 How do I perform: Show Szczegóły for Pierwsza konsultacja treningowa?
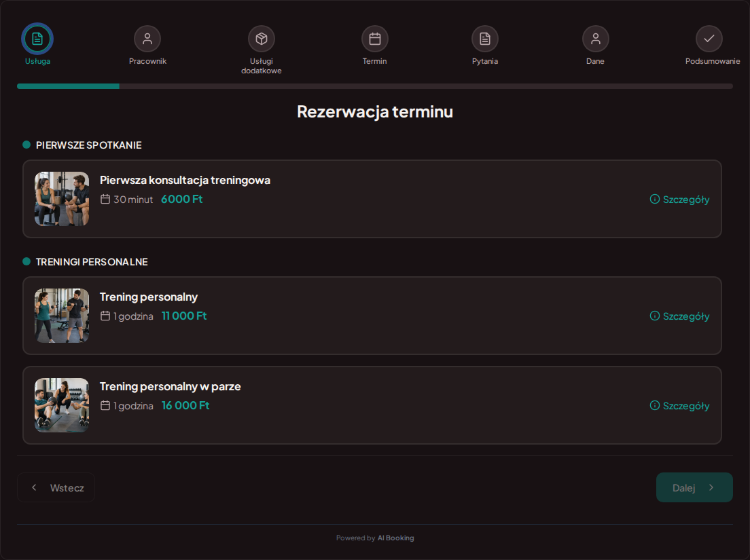(x=679, y=200)
